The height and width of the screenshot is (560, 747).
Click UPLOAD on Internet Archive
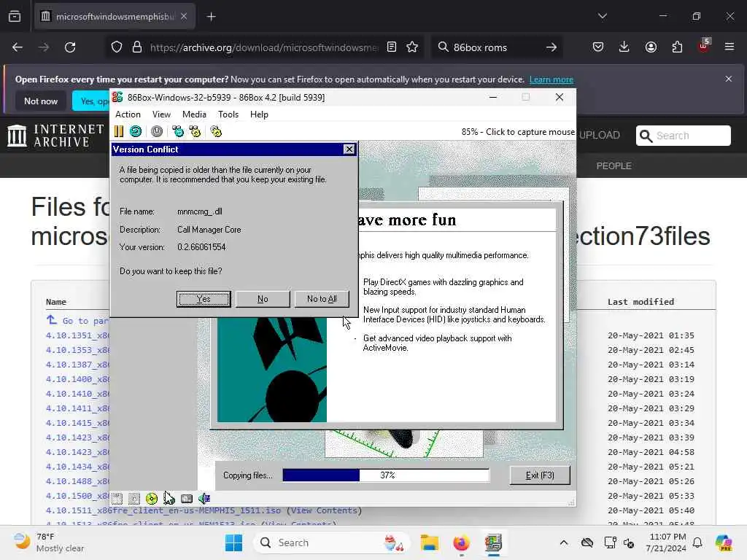click(x=600, y=135)
